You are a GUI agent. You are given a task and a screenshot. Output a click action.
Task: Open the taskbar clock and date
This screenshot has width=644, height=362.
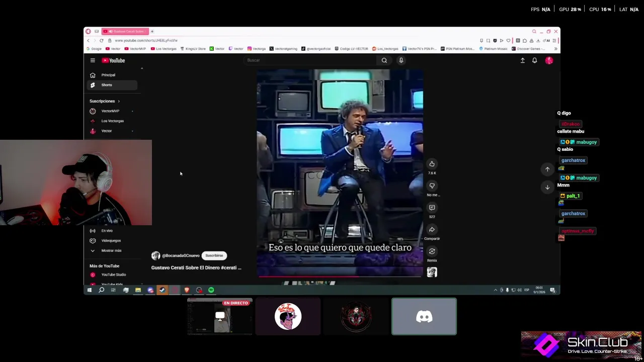(x=539, y=290)
